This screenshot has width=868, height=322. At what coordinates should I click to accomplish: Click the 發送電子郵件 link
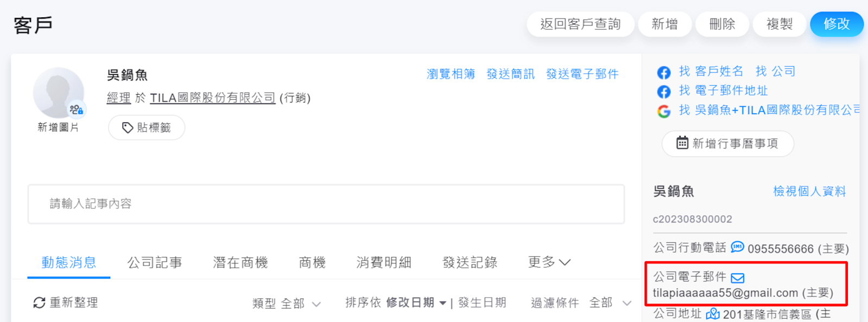[x=582, y=74]
